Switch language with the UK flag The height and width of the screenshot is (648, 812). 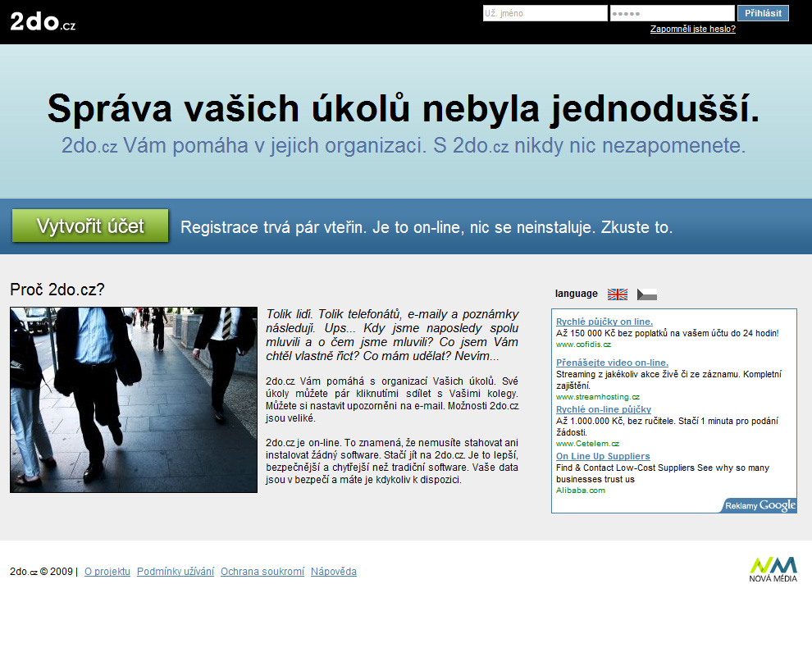[x=618, y=294]
